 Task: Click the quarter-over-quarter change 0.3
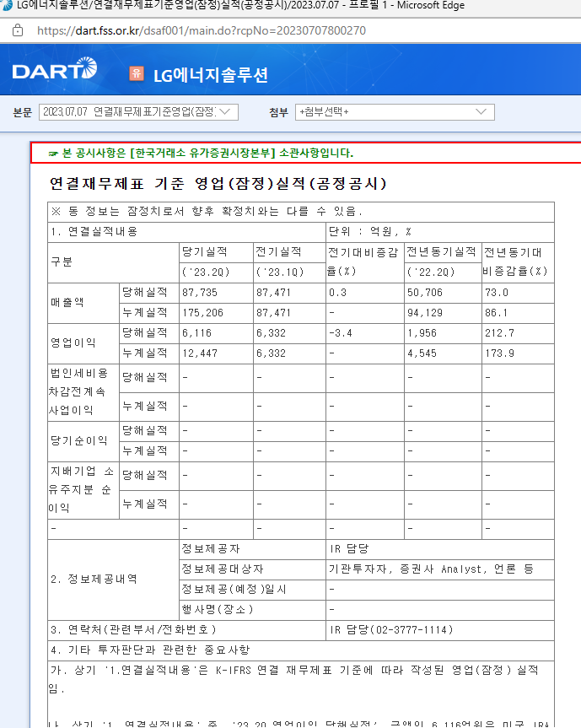pos(337,293)
